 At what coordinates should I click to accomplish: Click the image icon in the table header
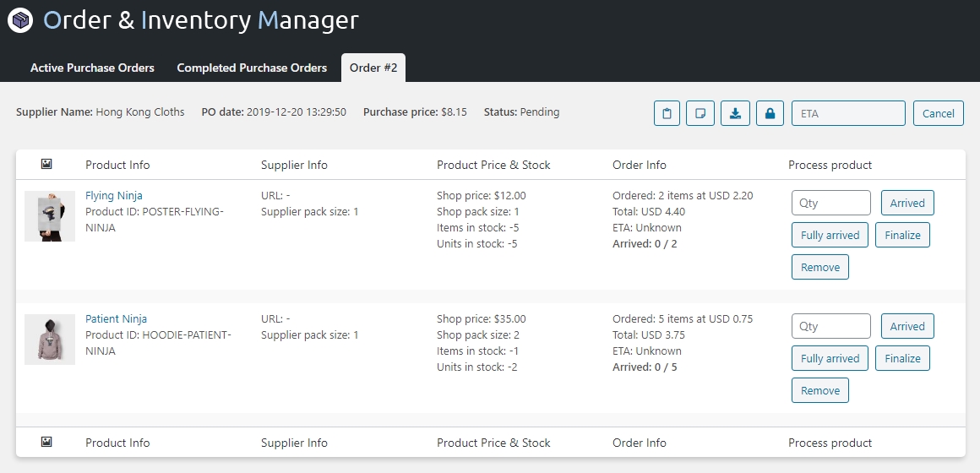pyautogui.click(x=46, y=165)
